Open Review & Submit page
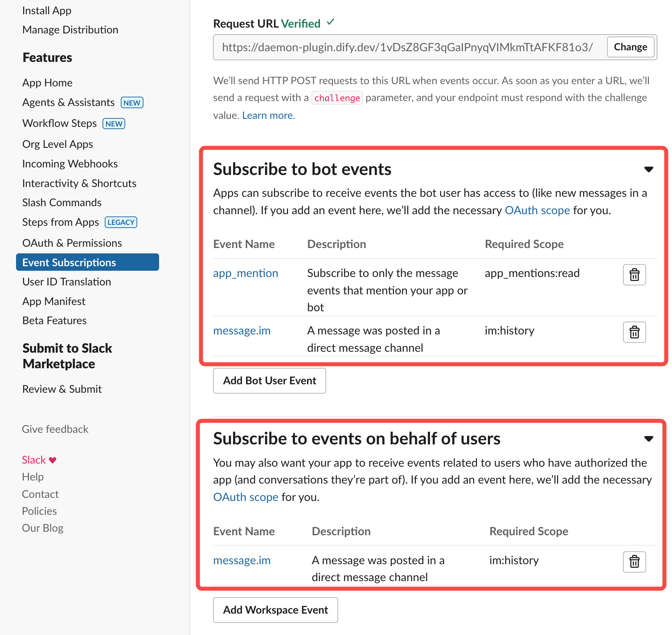This screenshot has width=672, height=635. (62, 389)
